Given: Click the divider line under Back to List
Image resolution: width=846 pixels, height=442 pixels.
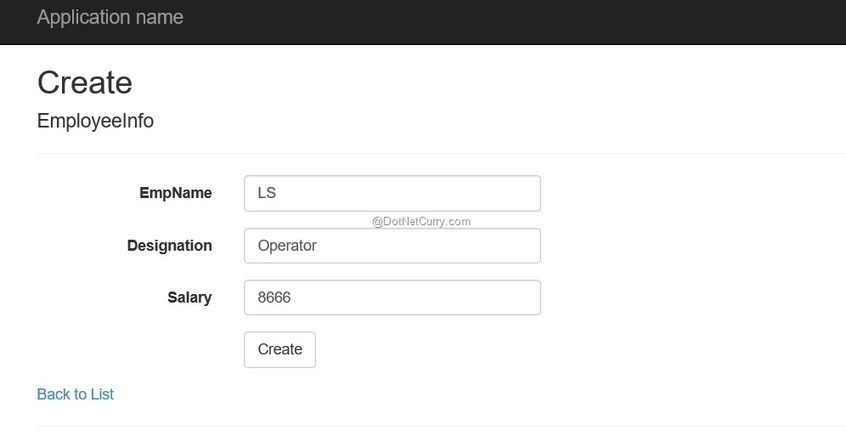Looking at the screenshot, I should pos(440,426).
